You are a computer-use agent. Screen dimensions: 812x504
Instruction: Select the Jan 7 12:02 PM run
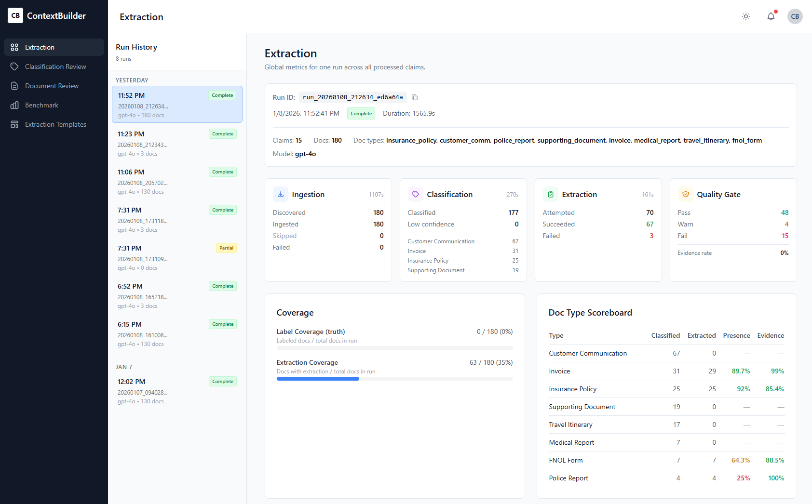[x=177, y=390]
